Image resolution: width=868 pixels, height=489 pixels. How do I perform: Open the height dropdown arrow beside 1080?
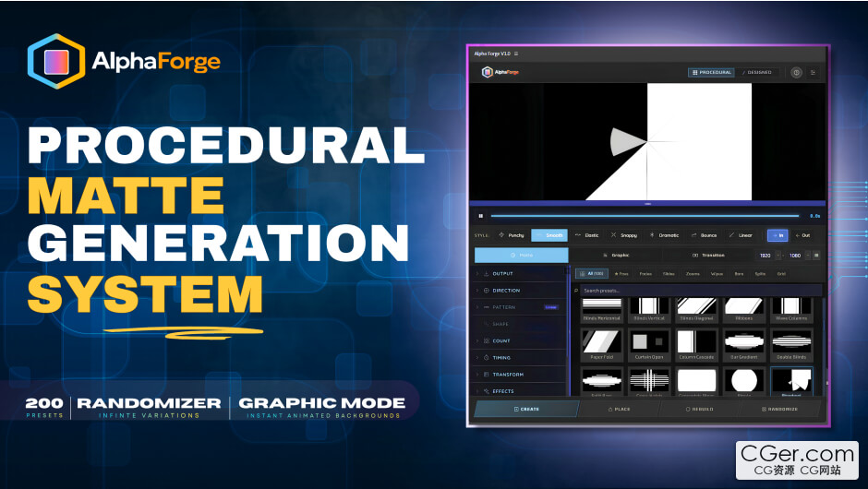808,255
